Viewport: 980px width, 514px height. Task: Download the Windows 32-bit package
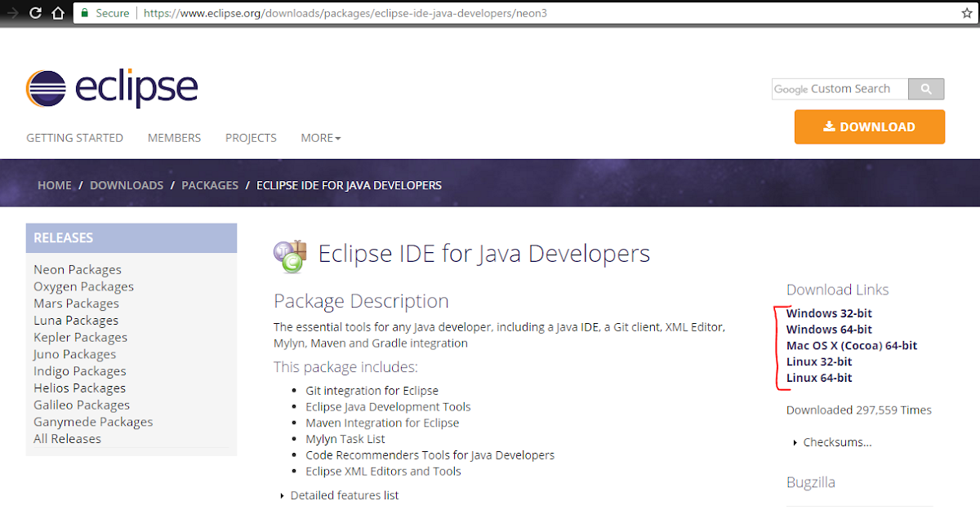click(829, 313)
